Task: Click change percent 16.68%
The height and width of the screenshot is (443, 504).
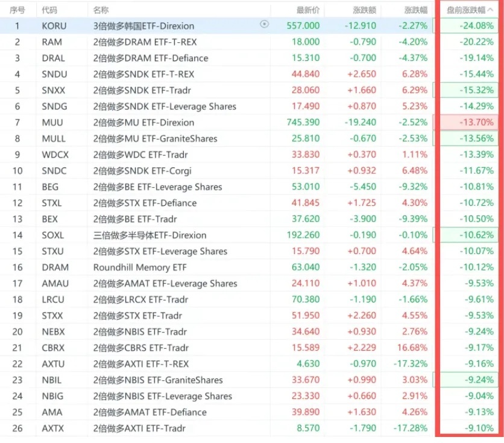Action: (412, 348)
